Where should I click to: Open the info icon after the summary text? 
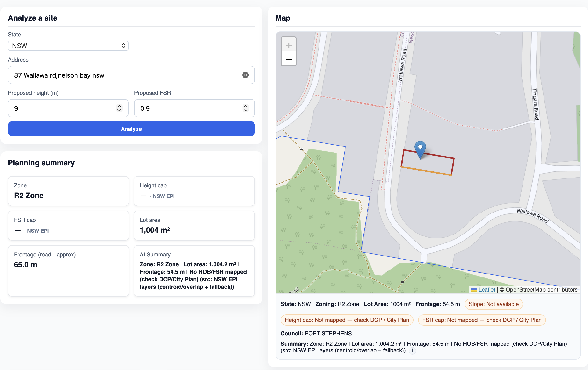pyautogui.click(x=412, y=350)
